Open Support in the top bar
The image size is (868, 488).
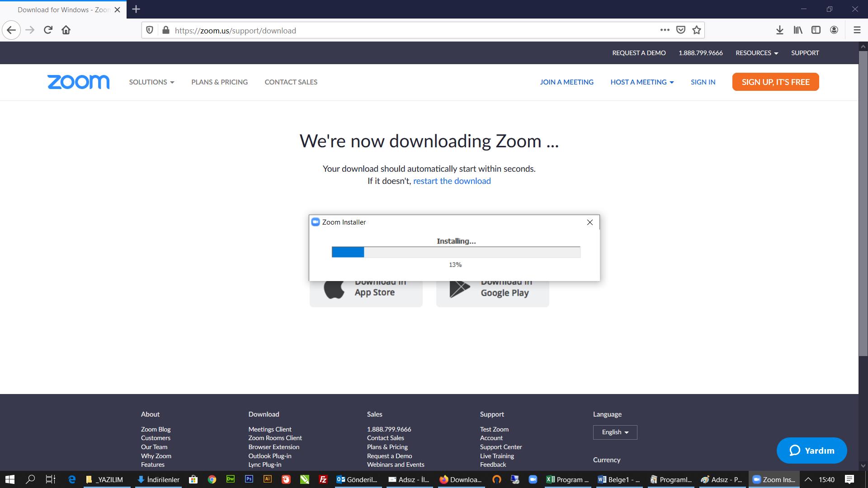click(x=805, y=53)
